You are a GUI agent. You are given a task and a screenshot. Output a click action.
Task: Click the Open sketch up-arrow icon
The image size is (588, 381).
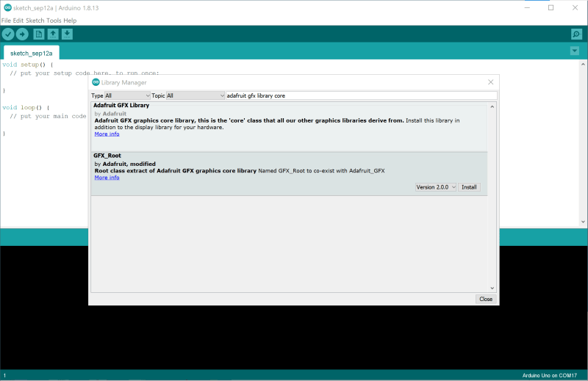tap(53, 34)
